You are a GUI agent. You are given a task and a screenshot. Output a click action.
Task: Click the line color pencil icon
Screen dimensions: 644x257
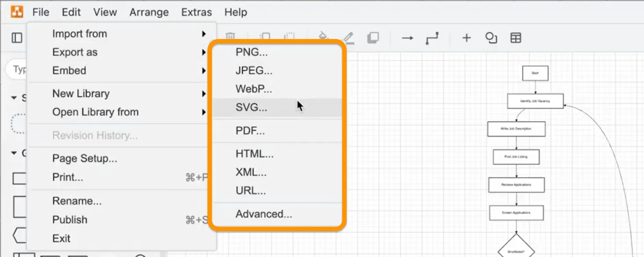(348, 38)
